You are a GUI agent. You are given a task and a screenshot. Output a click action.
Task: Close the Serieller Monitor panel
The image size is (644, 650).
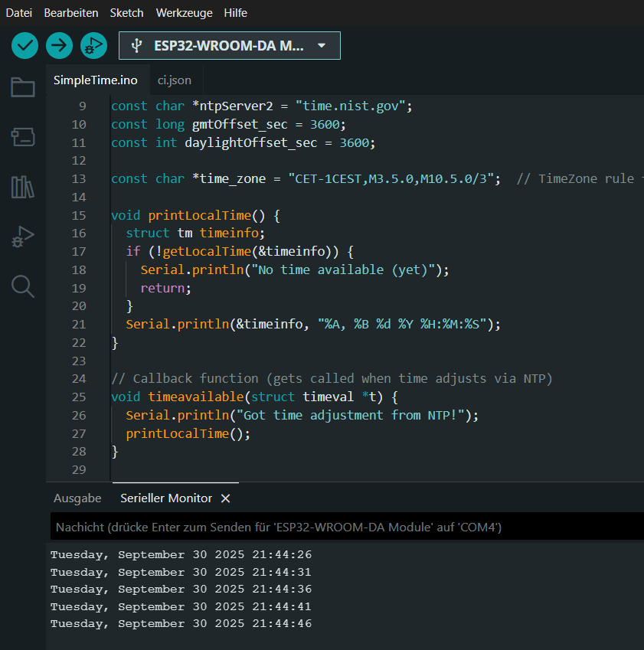coord(225,498)
